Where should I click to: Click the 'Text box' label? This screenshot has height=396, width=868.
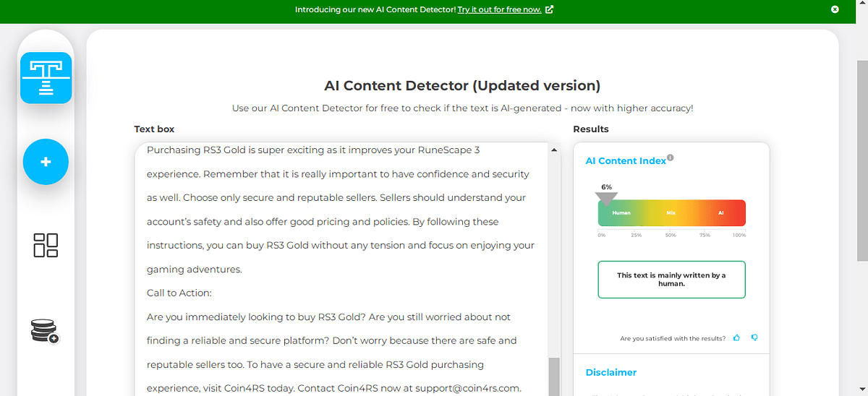click(154, 129)
